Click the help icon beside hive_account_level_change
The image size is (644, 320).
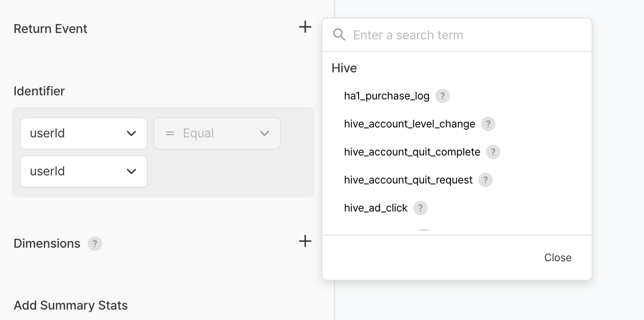(488, 124)
